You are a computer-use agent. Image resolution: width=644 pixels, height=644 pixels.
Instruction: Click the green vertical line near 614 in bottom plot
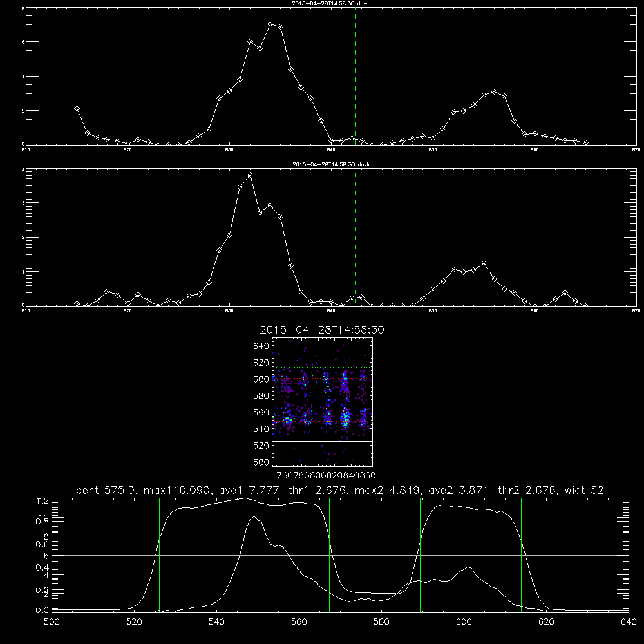coord(521,554)
